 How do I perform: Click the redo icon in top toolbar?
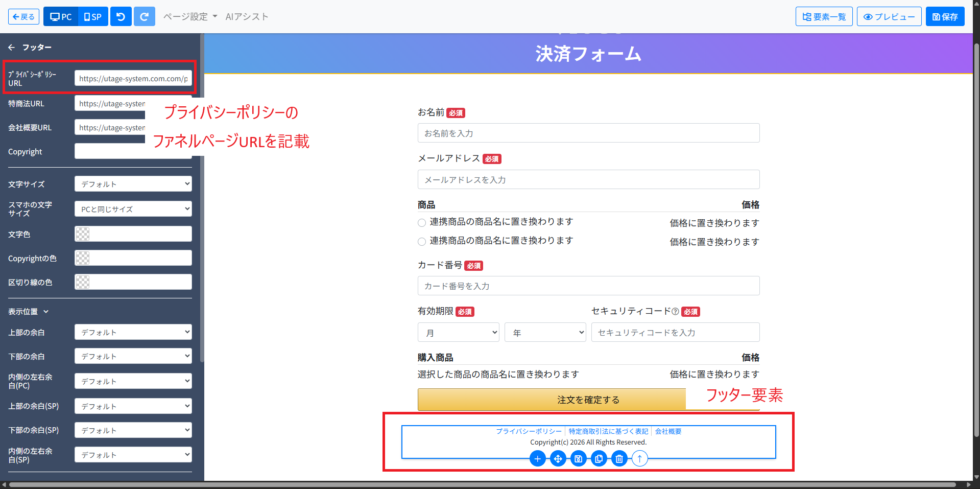pos(144,17)
